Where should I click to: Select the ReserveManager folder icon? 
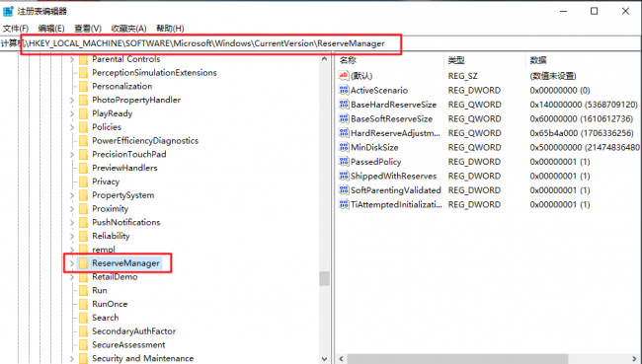point(83,263)
